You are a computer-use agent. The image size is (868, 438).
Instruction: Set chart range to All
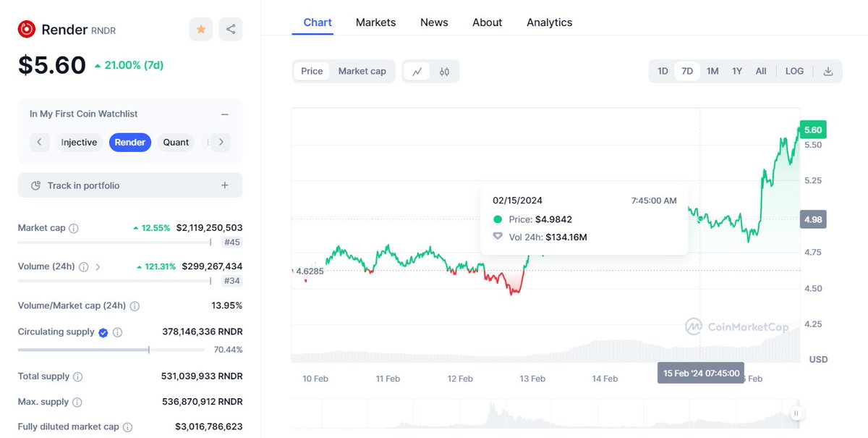[761, 71]
